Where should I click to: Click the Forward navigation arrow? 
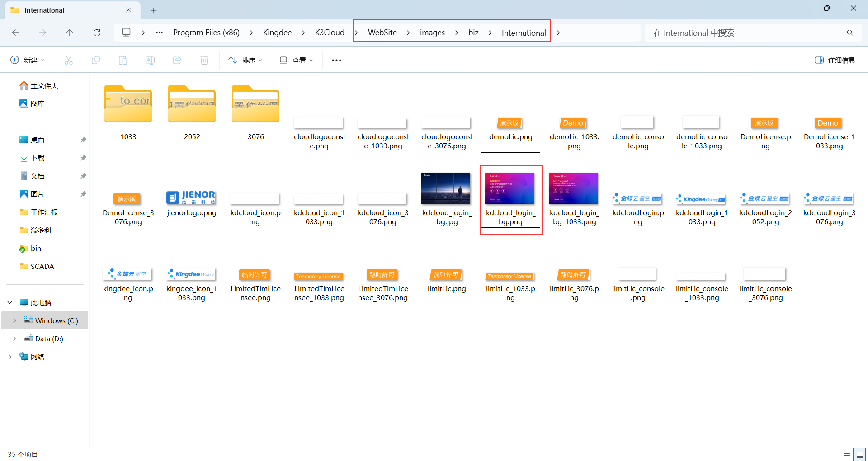(42, 33)
